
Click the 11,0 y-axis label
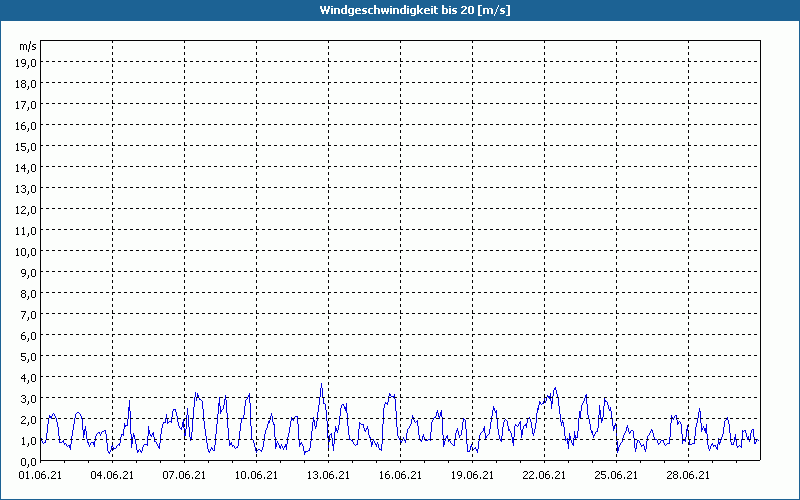coord(28,231)
